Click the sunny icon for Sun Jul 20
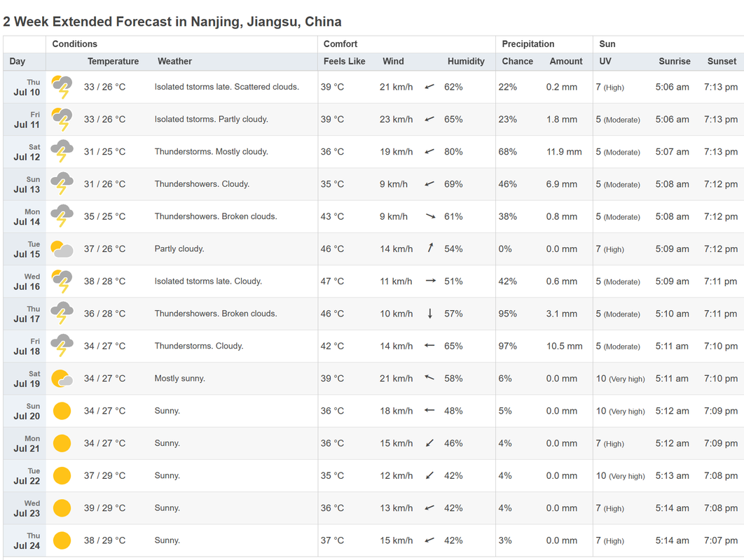This screenshot has height=560, width=744. [x=62, y=411]
